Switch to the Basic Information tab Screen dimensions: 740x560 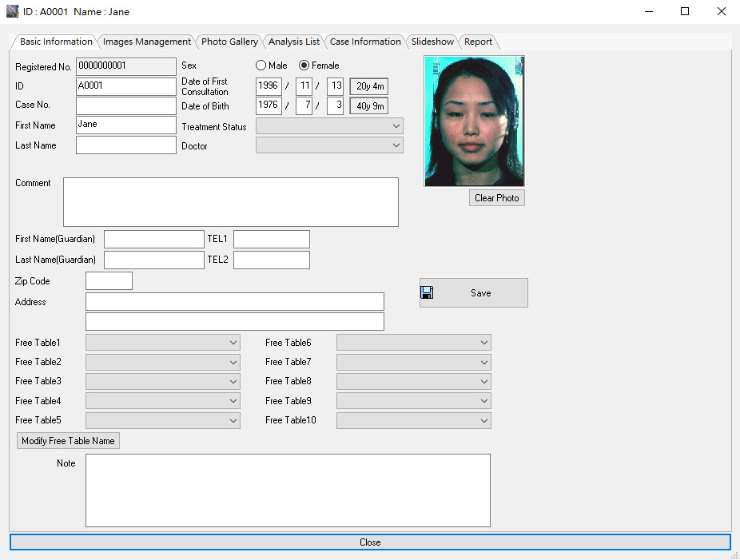point(56,42)
